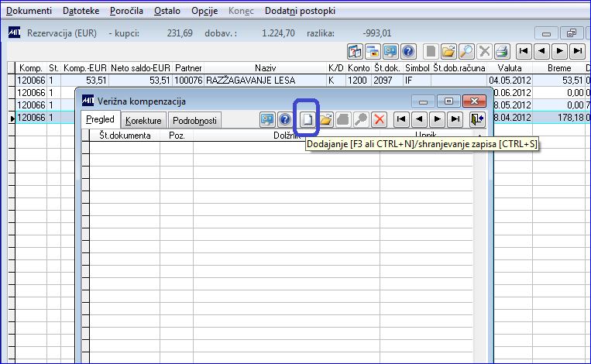Open the Dodatni postopki menu

(300, 11)
